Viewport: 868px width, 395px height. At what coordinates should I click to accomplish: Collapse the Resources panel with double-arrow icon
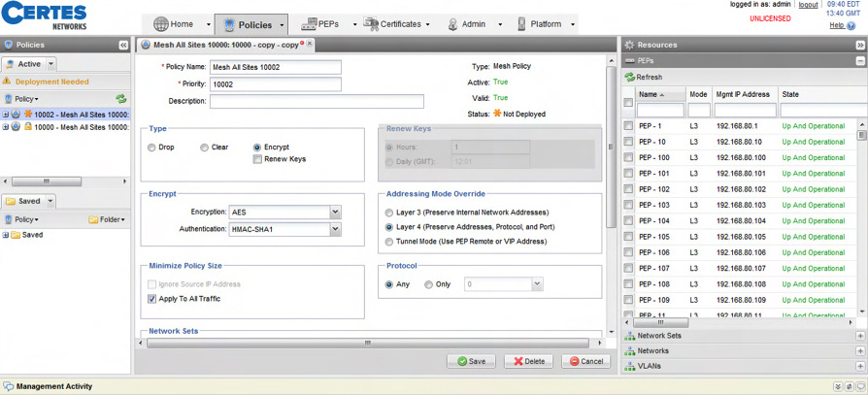[x=860, y=45]
